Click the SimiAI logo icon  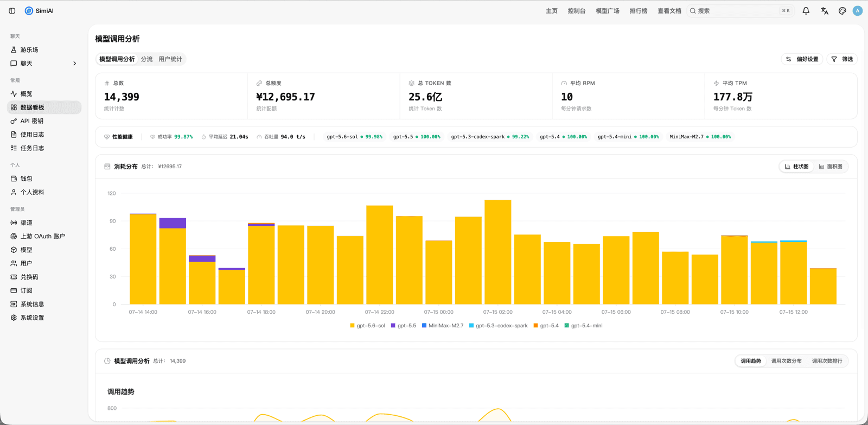[x=29, y=11]
